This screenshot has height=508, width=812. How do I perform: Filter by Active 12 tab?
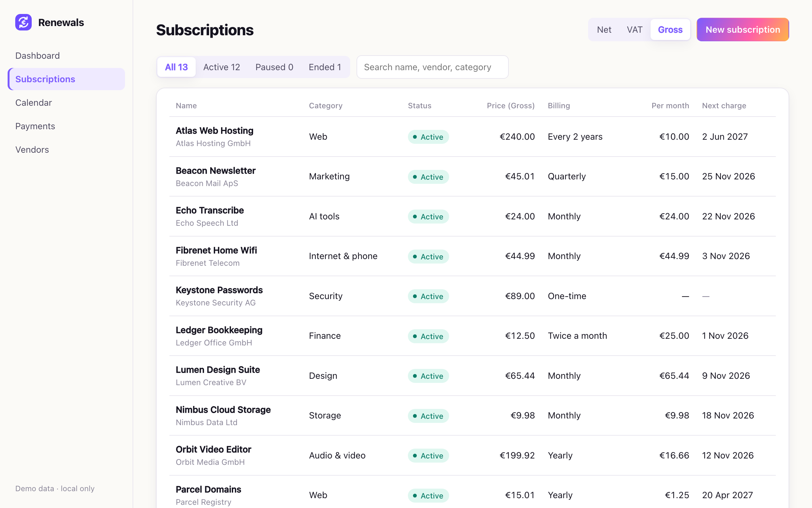[x=222, y=67]
